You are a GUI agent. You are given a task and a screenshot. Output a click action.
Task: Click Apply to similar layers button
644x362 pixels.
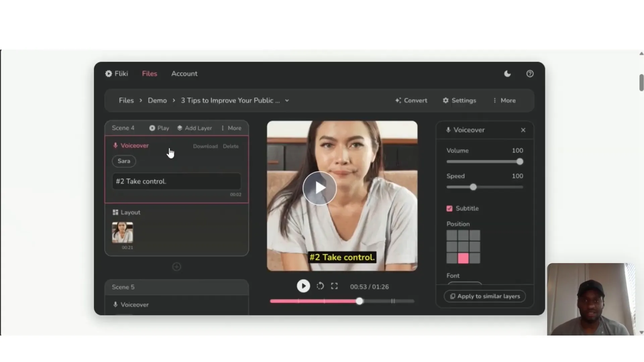[485, 296]
